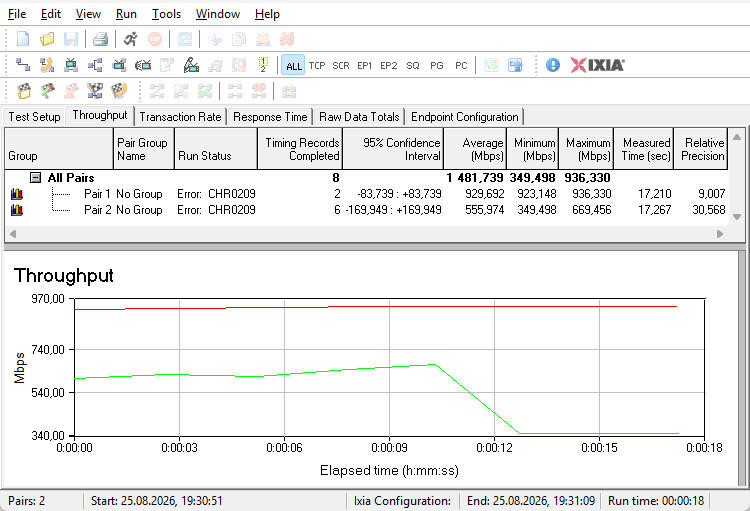Viewport: 750px width, 511px height.
Task: Click Pair 1 average value 929,692
Action: click(x=485, y=194)
